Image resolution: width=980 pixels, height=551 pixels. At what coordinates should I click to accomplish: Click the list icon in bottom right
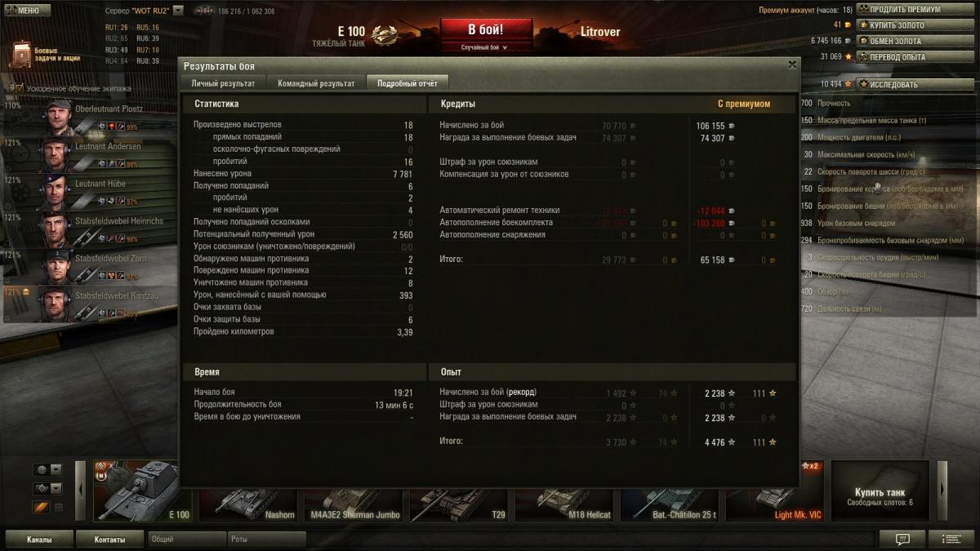[x=951, y=539]
